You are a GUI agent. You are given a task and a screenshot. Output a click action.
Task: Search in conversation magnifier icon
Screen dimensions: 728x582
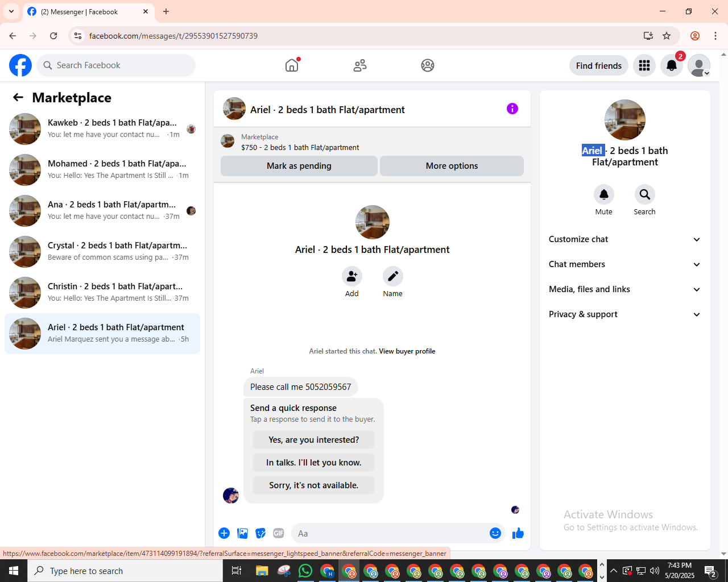click(x=645, y=194)
